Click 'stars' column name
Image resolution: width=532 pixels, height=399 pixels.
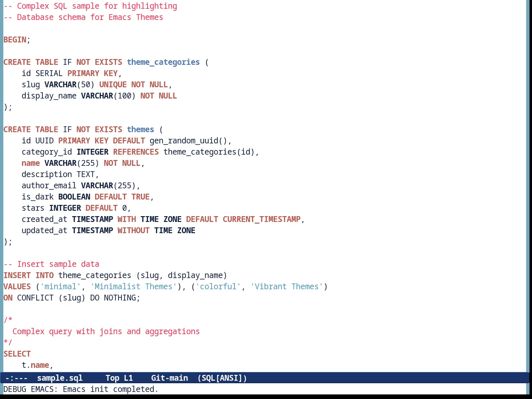pyautogui.click(x=33, y=208)
